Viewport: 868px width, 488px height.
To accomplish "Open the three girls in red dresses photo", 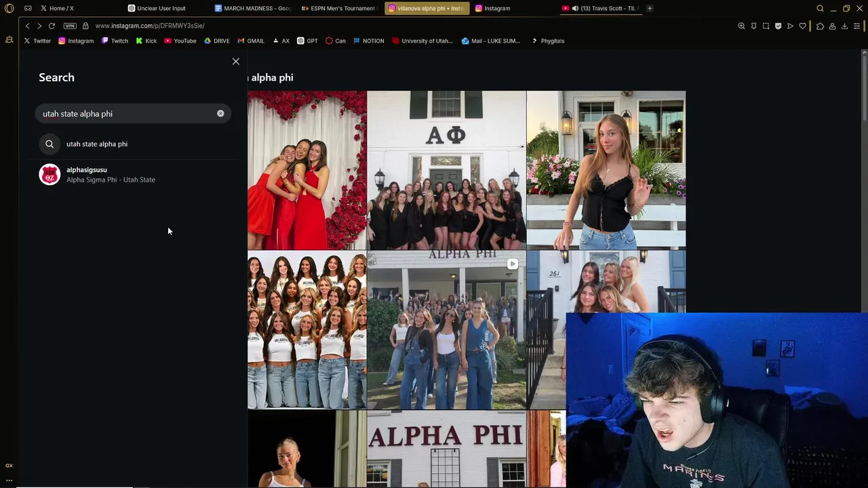I will [307, 170].
